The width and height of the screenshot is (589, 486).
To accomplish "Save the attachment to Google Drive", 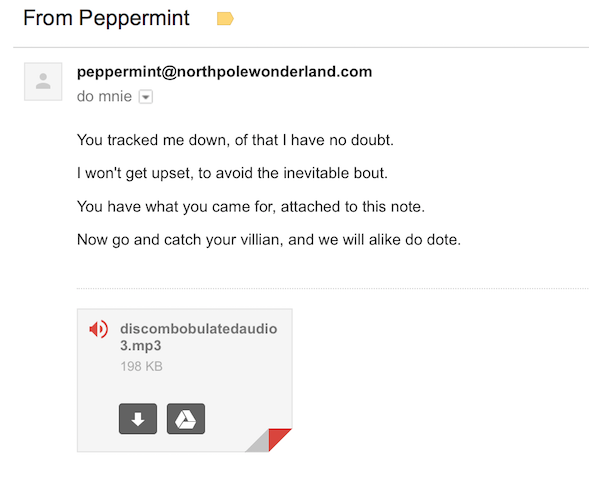I will coord(186,419).
